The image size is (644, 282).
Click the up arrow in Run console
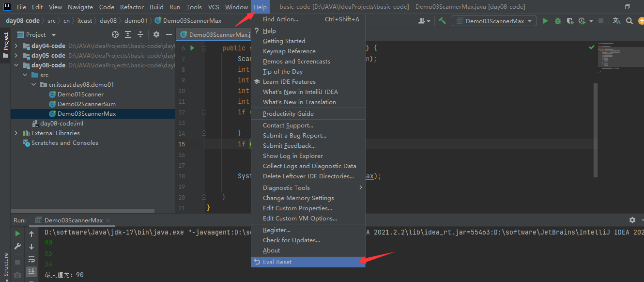(31, 234)
